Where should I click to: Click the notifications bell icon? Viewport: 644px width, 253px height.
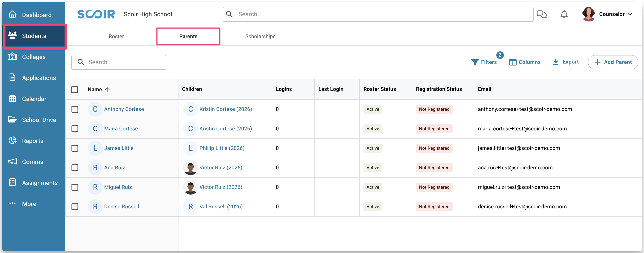(564, 14)
